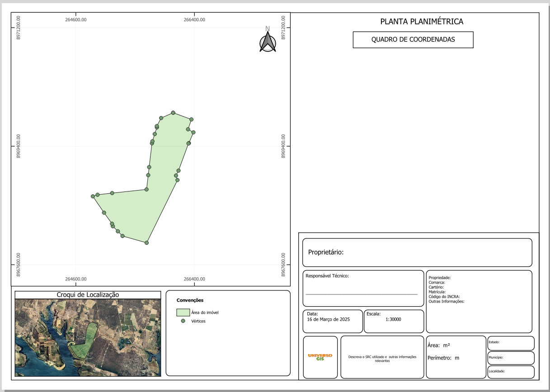The image size is (550, 392).
Task: Click the Área m² label
Action: point(438,345)
